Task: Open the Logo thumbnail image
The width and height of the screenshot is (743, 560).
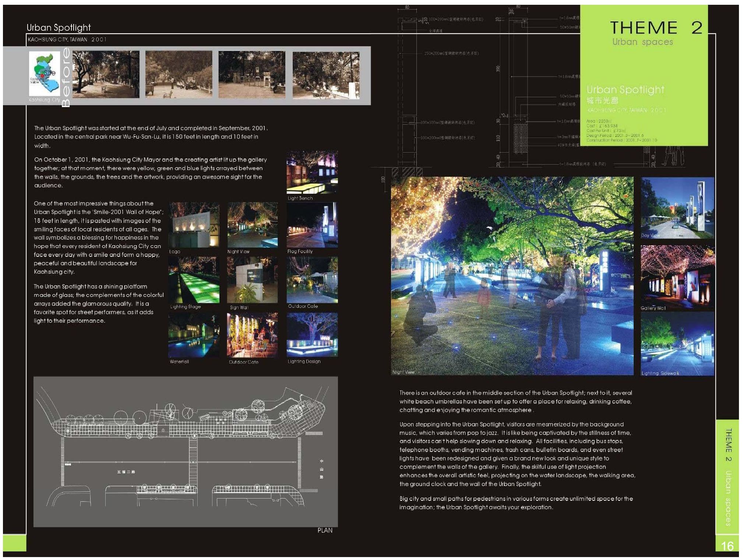Action: tap(194, 225)
